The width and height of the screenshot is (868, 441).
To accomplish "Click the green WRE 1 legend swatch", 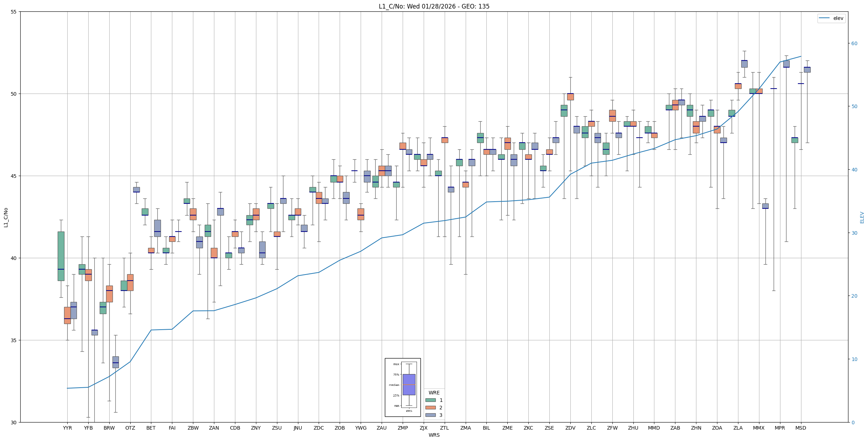I will [x=430, y=400].
